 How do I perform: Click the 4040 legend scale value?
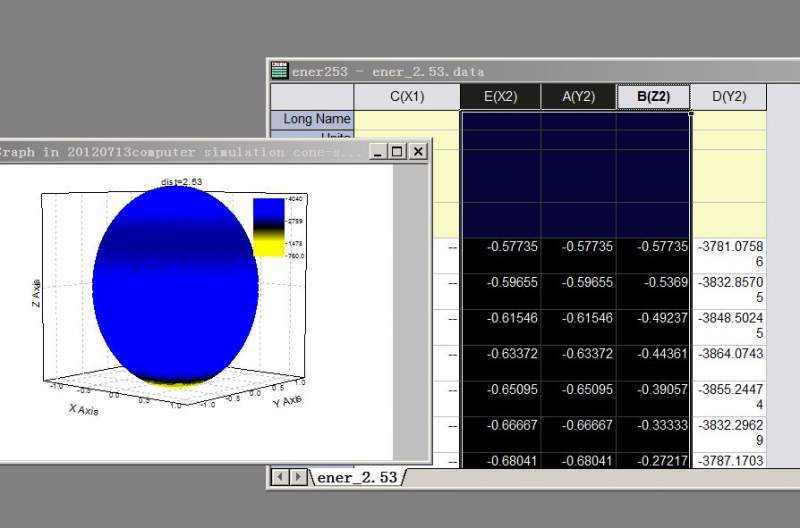click(x=296, y=199)
